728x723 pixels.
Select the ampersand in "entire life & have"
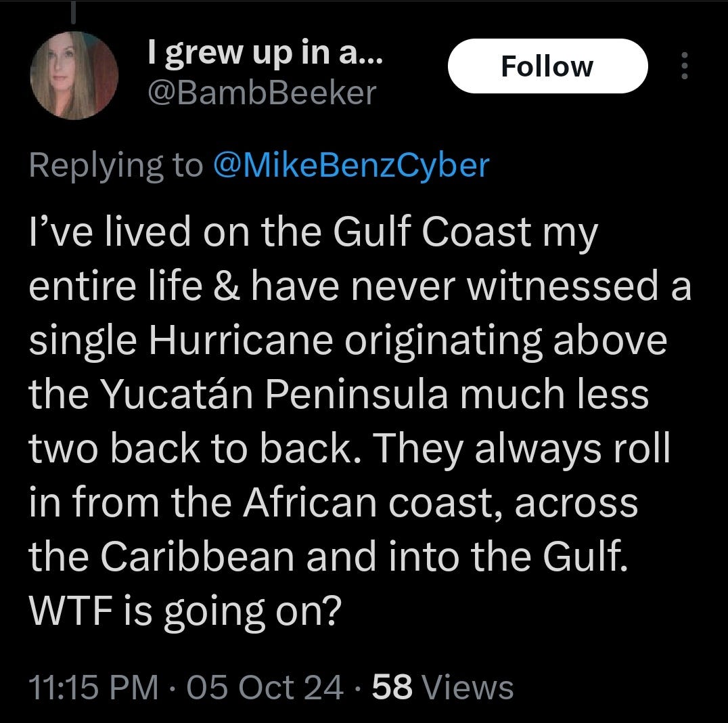pyautogui.click(x=227, y=286)
